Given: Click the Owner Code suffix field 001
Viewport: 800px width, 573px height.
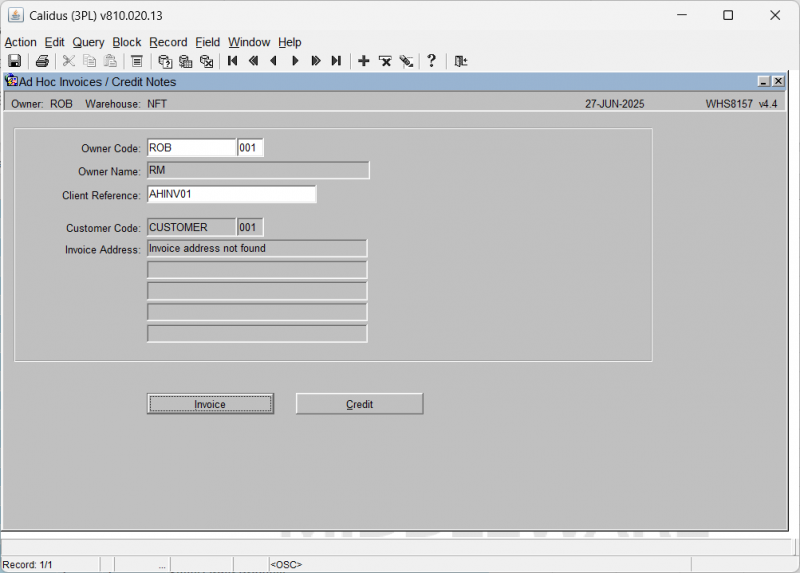Looking at the screenshot, I should pos(250,147).
